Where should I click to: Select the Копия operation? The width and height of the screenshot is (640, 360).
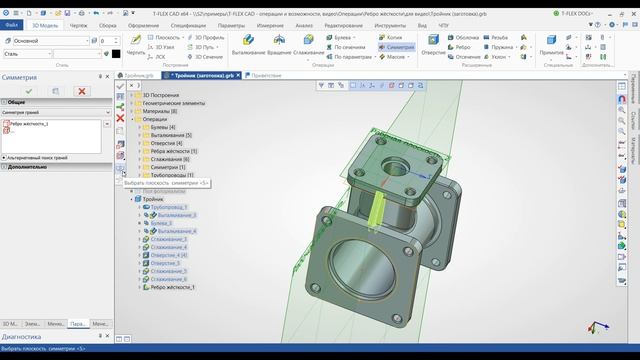(x=390, y=38)
